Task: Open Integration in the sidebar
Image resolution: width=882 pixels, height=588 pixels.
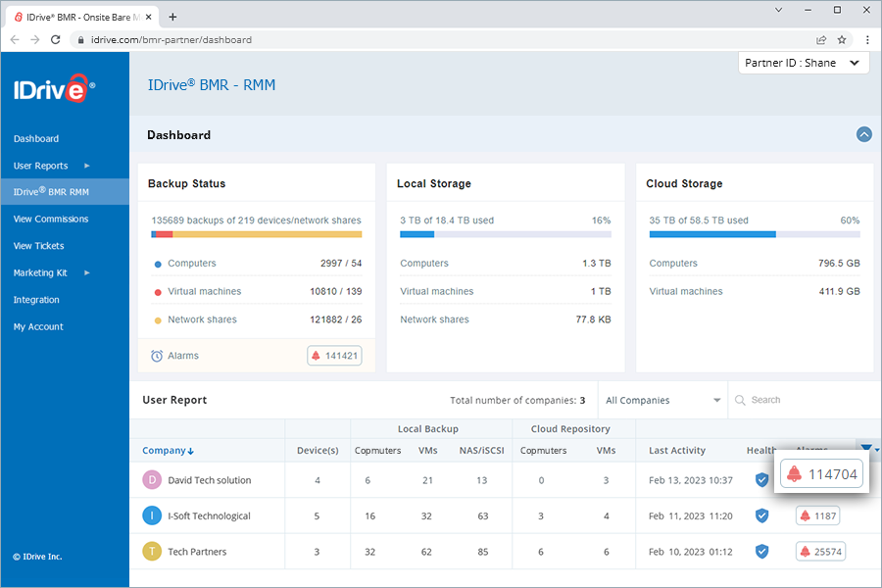Action: 36,300
